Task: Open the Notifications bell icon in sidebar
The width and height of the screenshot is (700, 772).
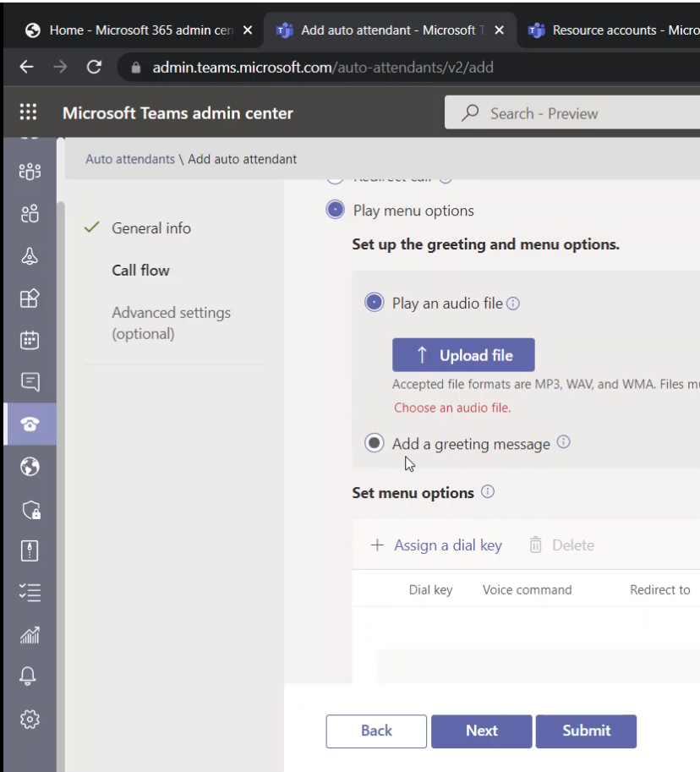Action: [x=30, y=676]
